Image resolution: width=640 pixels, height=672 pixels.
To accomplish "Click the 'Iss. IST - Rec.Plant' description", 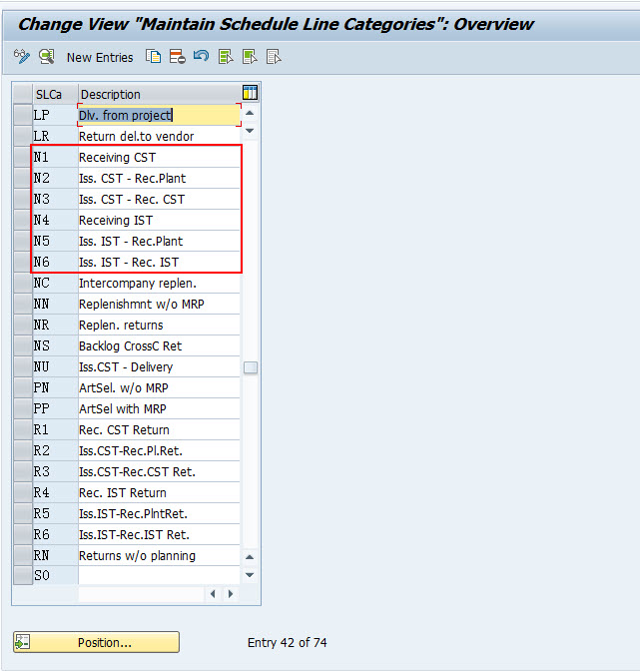I will pos(159,241).
